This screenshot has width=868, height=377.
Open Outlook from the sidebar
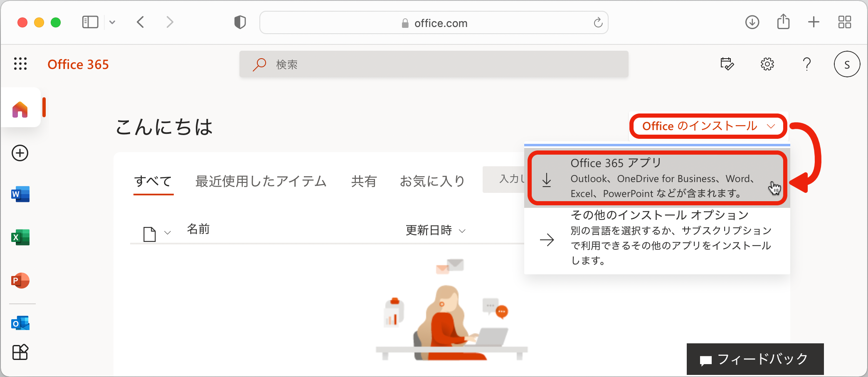(x=20, y=323)
